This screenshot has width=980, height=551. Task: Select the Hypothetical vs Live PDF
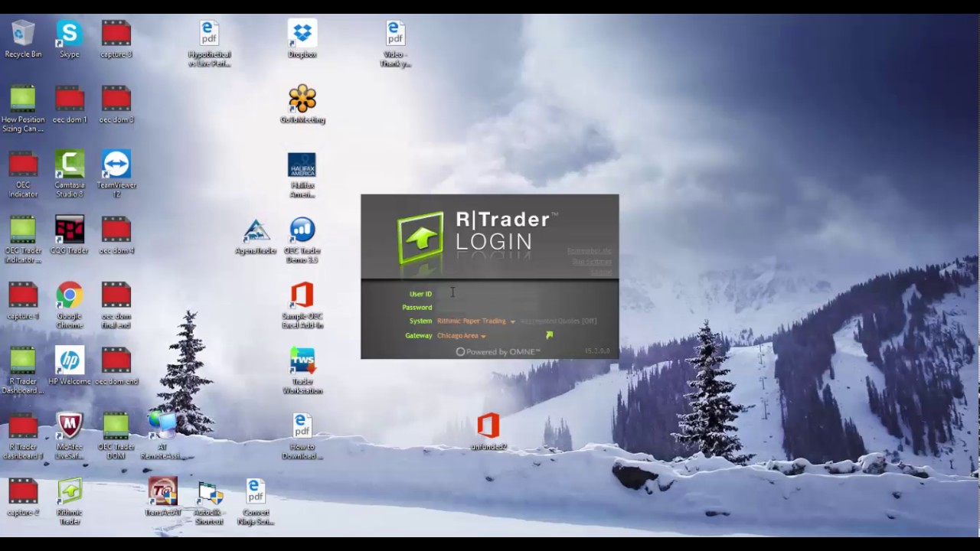click(x=209, y=44)
